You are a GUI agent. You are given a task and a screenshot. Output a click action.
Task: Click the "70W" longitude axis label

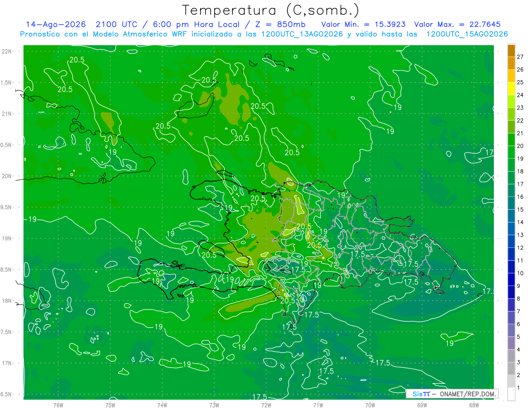pos(370,405)
